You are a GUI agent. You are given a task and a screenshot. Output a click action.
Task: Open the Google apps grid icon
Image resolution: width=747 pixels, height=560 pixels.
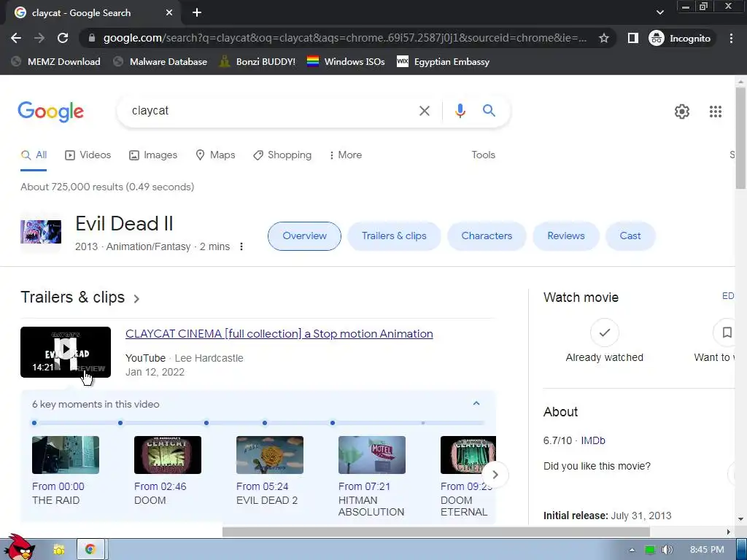(716, 112)
